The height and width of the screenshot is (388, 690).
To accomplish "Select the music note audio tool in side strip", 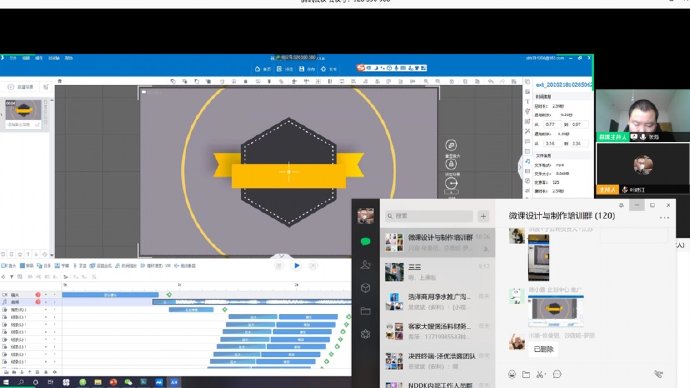I will (527, 161).
